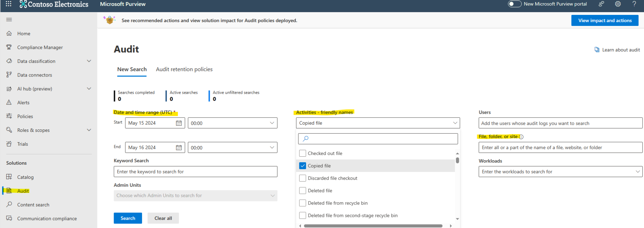644x228 pixels.
Task: Click the Alerts triangle icon
Action: click(9, 102)
